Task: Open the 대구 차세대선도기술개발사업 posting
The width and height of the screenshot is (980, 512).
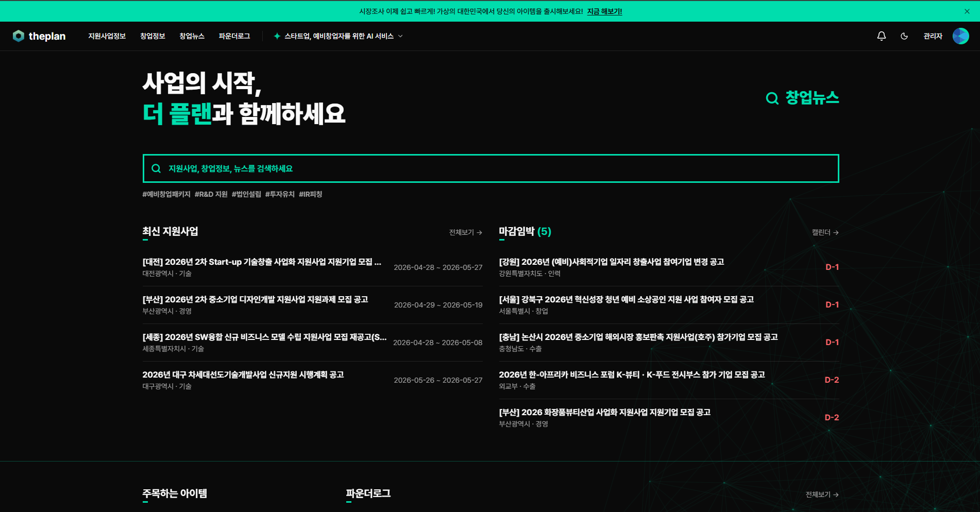Action: (243, 374)
